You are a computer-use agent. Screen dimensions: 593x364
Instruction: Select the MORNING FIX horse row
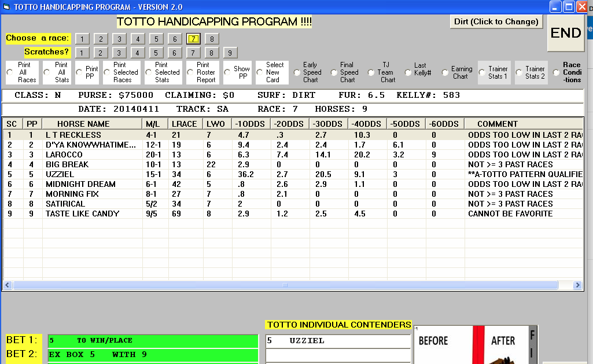coord(293,194)
